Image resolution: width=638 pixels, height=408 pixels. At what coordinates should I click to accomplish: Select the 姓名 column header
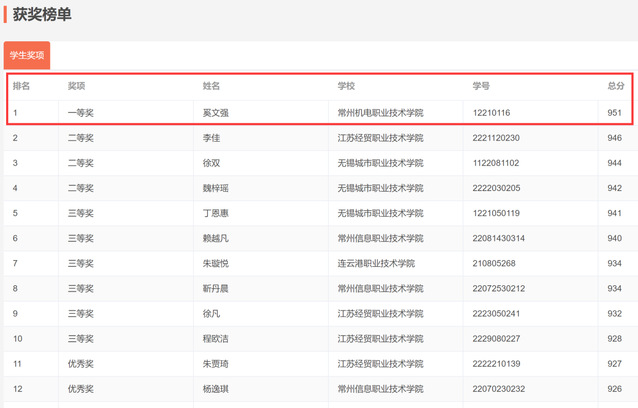[x=211, y=87]
